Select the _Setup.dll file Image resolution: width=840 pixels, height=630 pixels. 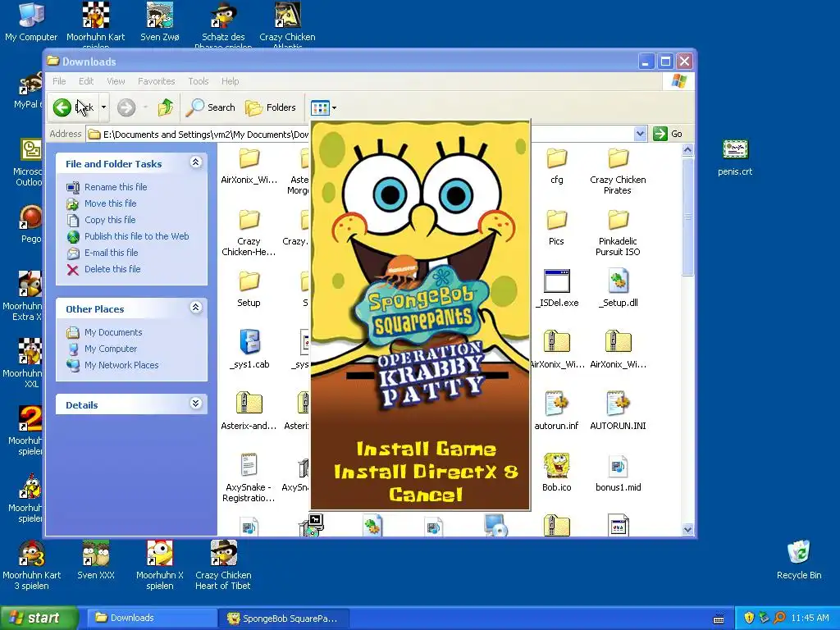(618, 290)
